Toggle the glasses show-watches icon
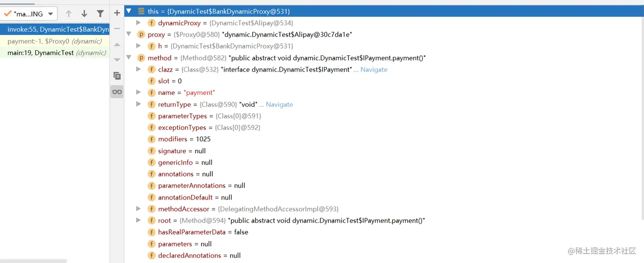Image resolution: width=644 pixels, height=263 pixels. pos(117,92)
